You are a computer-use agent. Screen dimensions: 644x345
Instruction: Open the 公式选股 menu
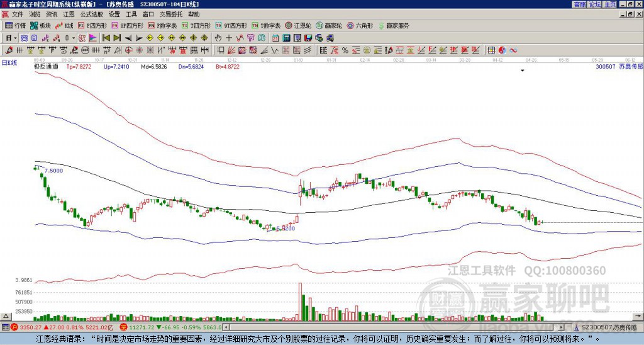click(x=91, y=14)
